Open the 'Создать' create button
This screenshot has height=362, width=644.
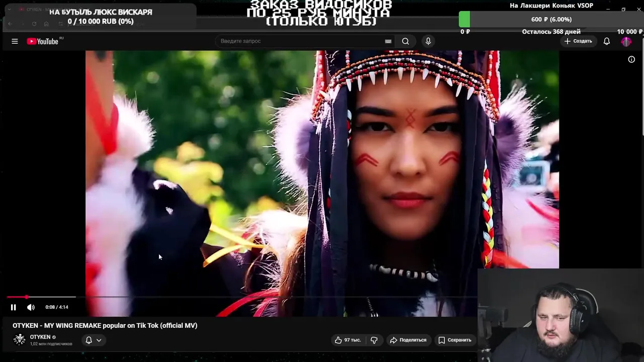tap(578, 41)
